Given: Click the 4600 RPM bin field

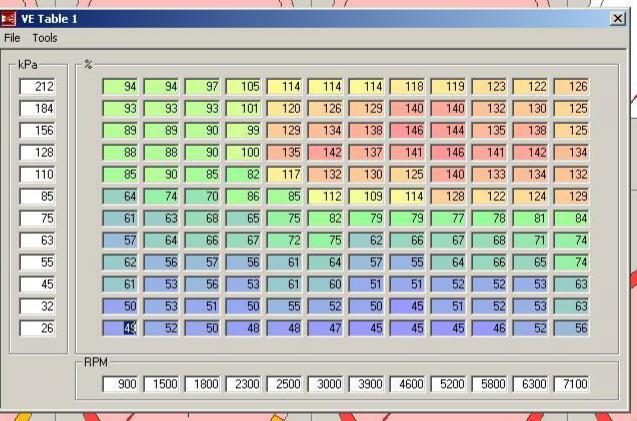Looking at the screenshot, I should (407, 384).
